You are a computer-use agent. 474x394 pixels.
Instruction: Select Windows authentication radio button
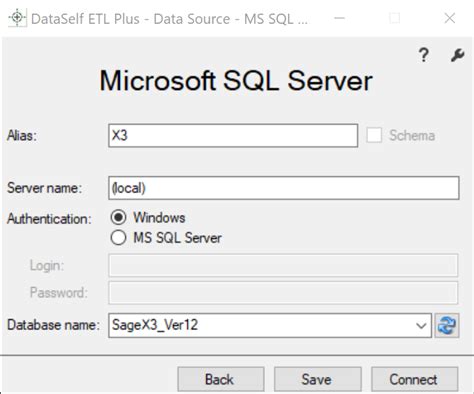118,218
